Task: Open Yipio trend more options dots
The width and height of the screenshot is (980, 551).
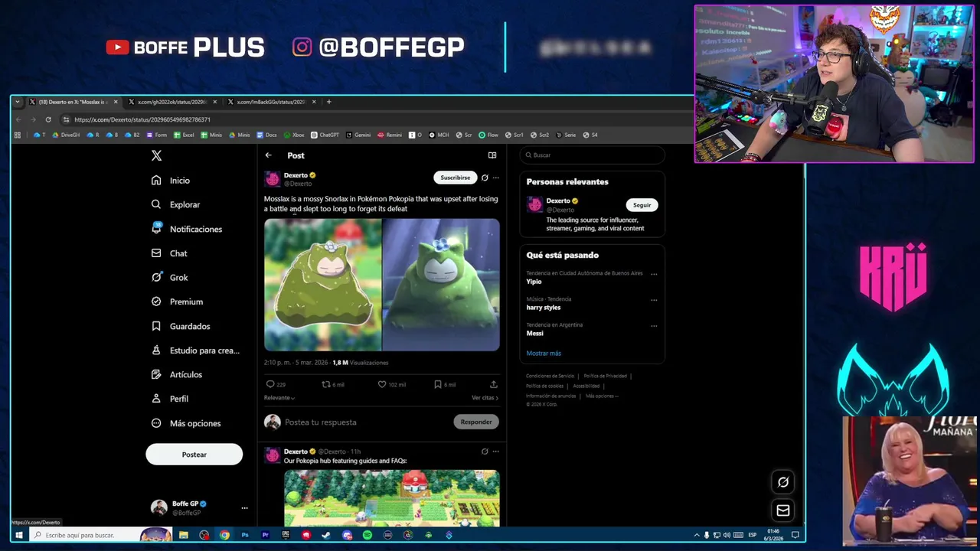Action: 654,274
